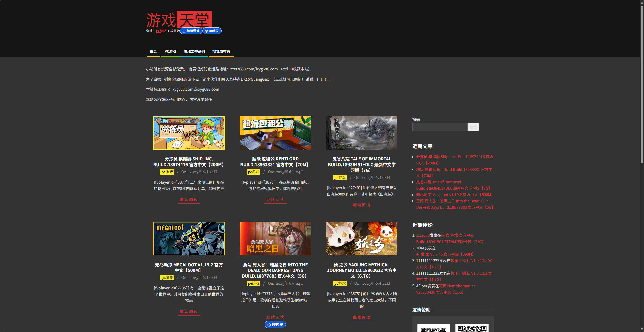Open recent article 鬼谷八荒 Tale of Immortal in sidebar

point(453,185)
